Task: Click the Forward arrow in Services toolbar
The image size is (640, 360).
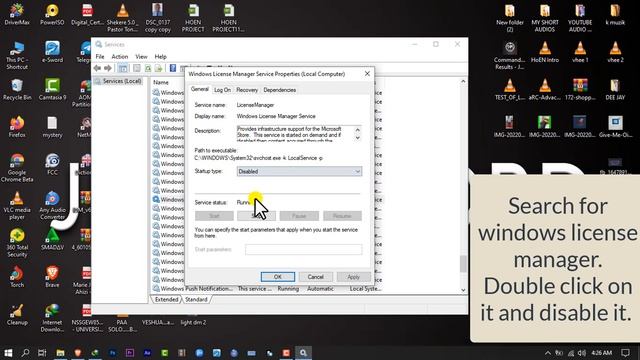Action: pyautogui.click(x=108, y=68)
